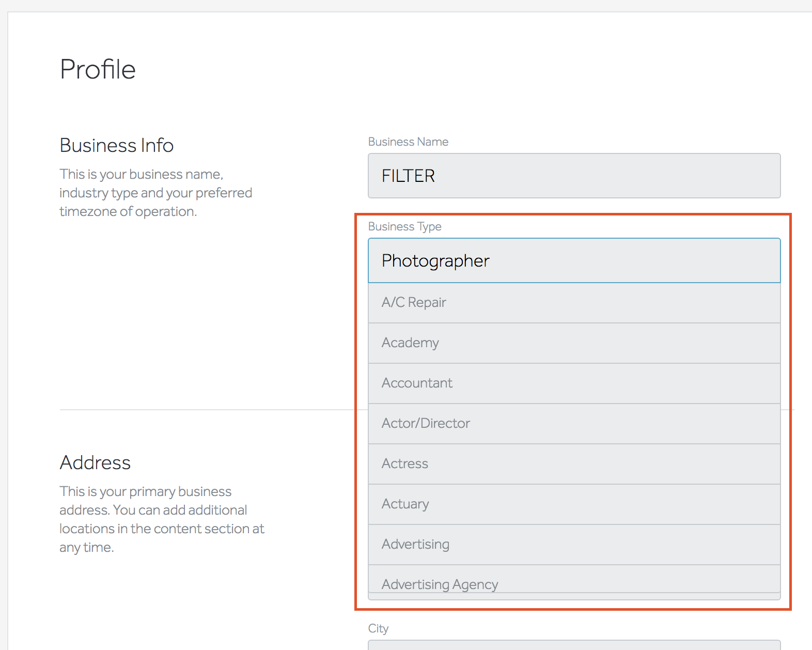Open the Business Type dropdown showing Photographer
Image resolution: width=812 pixels, height=650 pixels.
click(573, 260)
